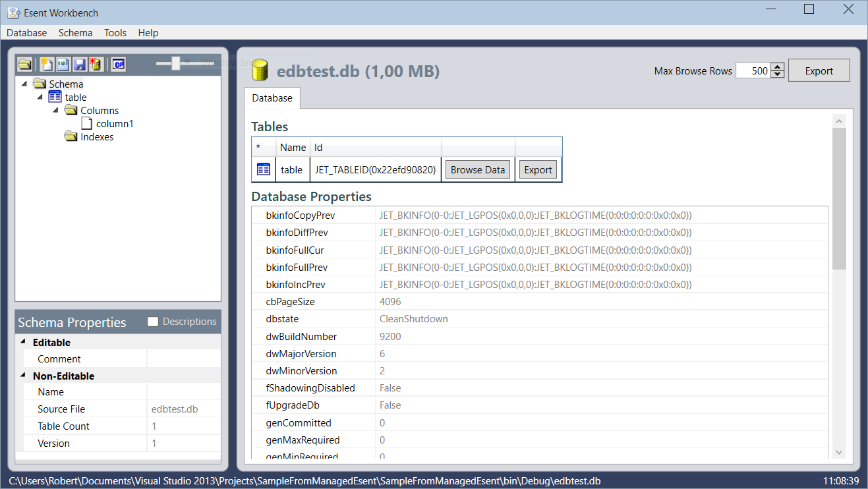868x489 pixels.
Task: Click the genCommitted property label
Action: (x=299, y=422)
